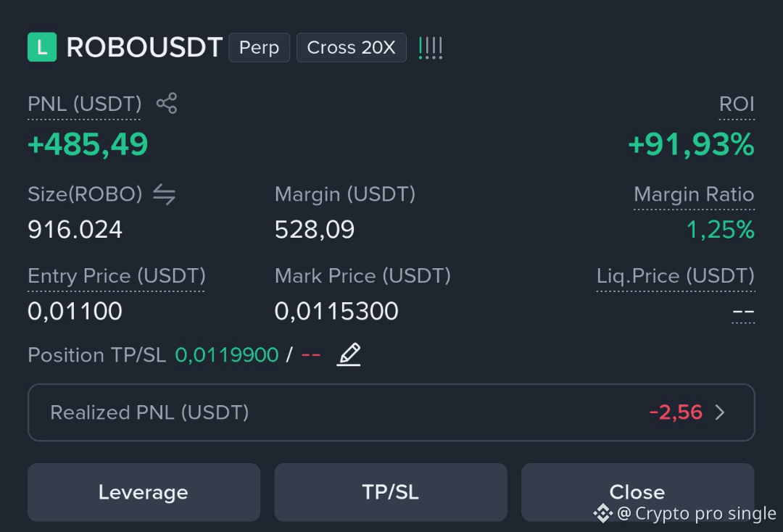Select the Perp tag
This screenshot has width=783, height=532.
pyautogui.click(x=259, y=47)
